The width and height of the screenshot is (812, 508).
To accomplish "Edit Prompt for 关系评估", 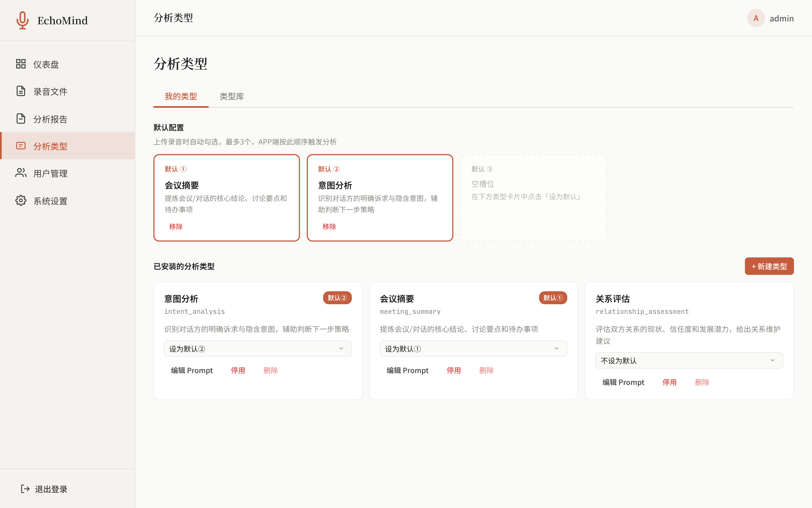I will pyautogui.click(x=623, y=382).
